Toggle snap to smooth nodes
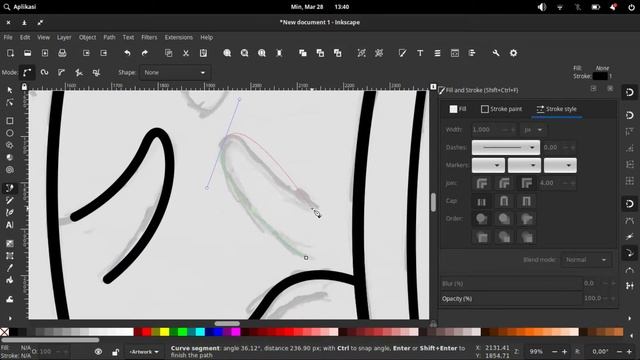 630,270
